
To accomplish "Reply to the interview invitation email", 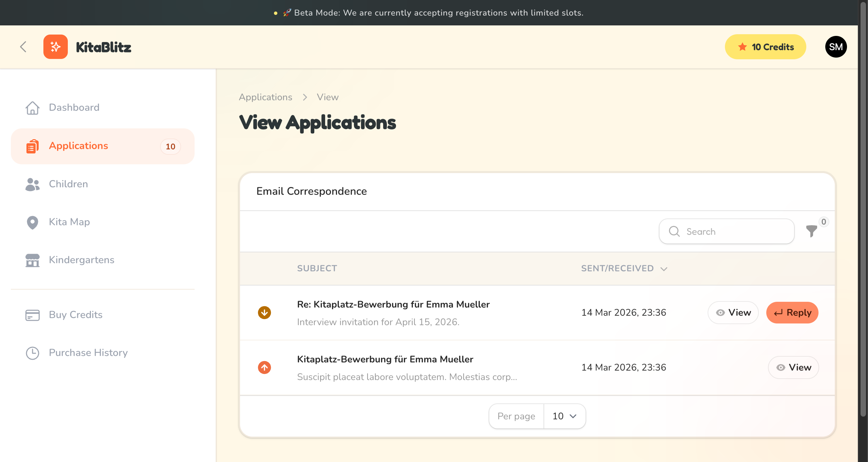I will coord(792,312).
